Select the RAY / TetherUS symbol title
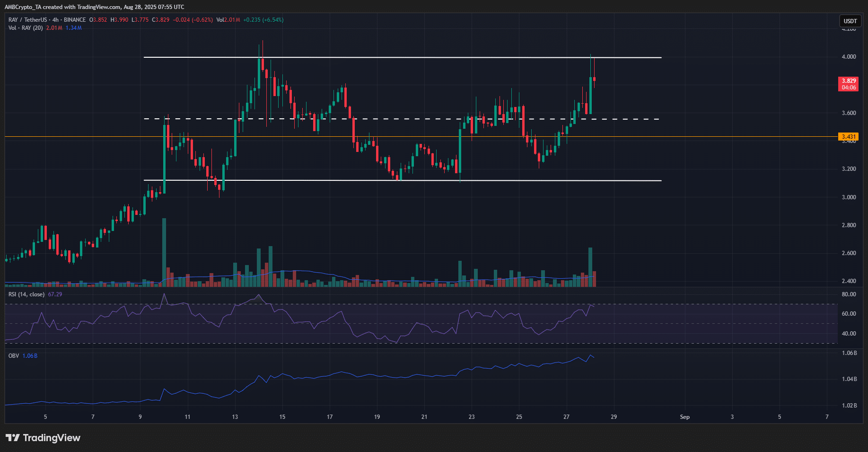This screenshot has width=868, height=452. pyautogui.click(x=27, y=20)
